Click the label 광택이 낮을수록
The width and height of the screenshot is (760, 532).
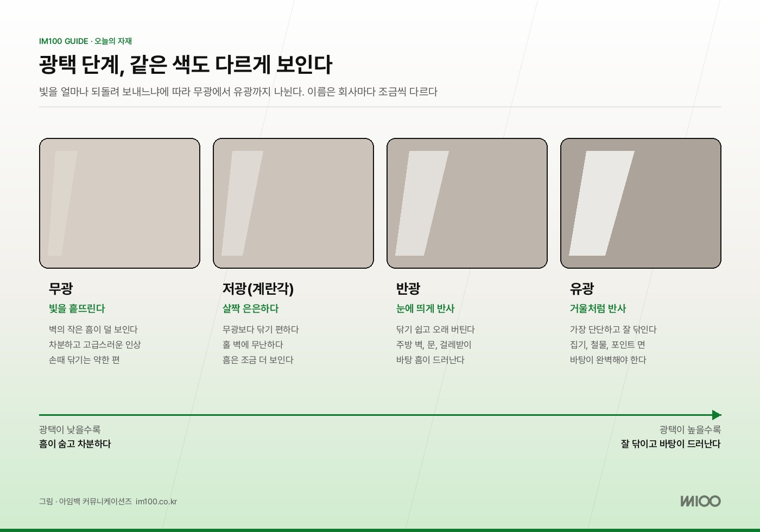coord(69,429)
